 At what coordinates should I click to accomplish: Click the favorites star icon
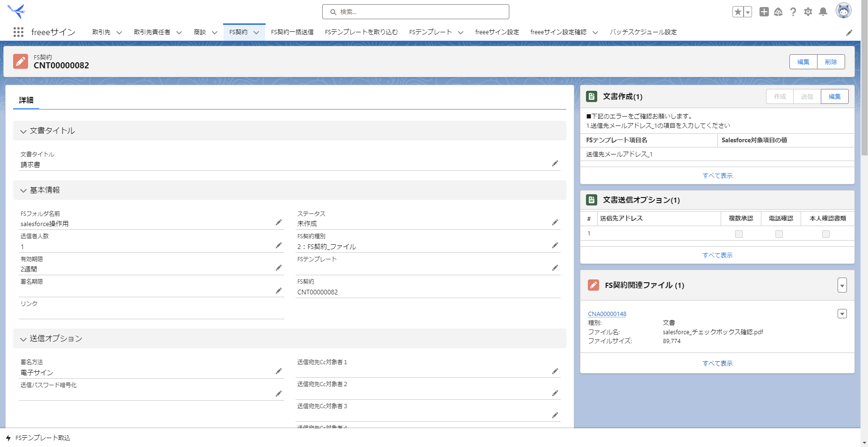738,12
